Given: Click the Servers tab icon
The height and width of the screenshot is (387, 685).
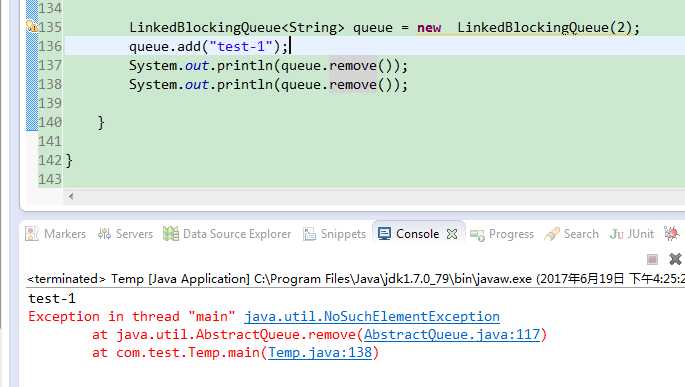Looking at the screenshot, I should (104, 234).
